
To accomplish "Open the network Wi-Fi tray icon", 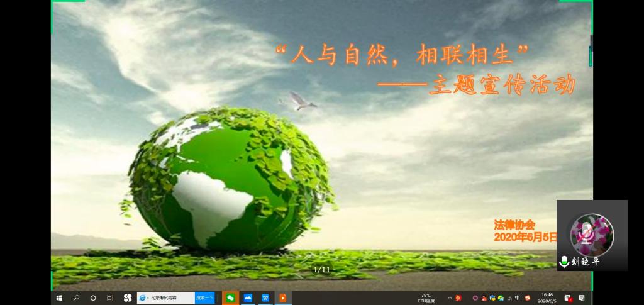I will tap(509, 297).
